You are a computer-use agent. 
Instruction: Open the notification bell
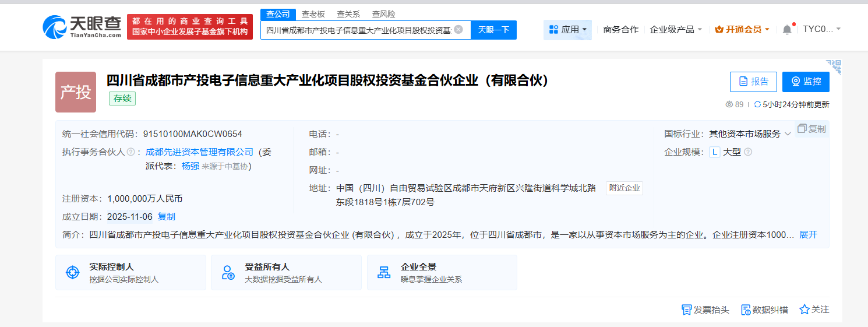787,30
